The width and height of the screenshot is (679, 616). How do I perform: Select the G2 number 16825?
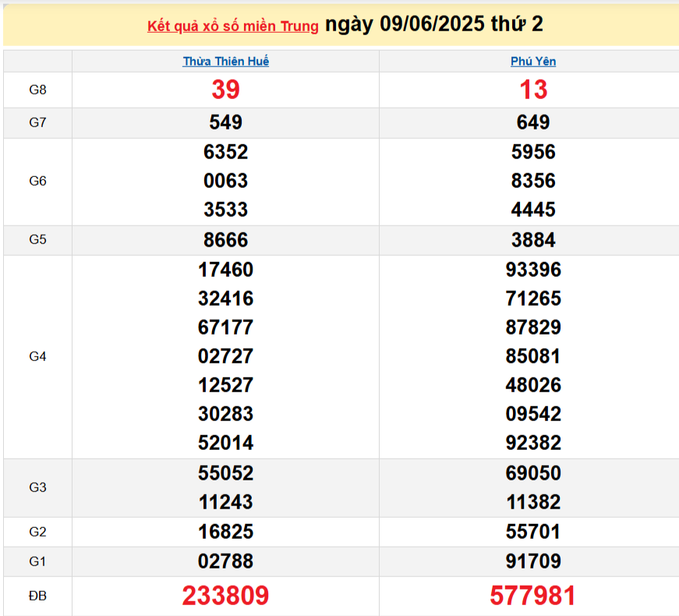click(225, 532)
